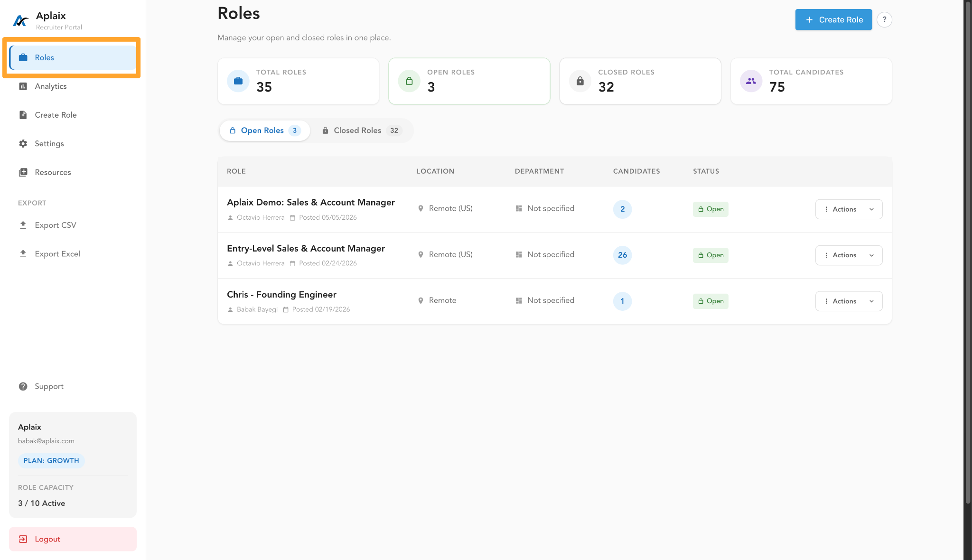This screenshot has width=972, height=560.
Task: Click the person icon beside Babak Bayegi
Action: click(x=230, y=309)
